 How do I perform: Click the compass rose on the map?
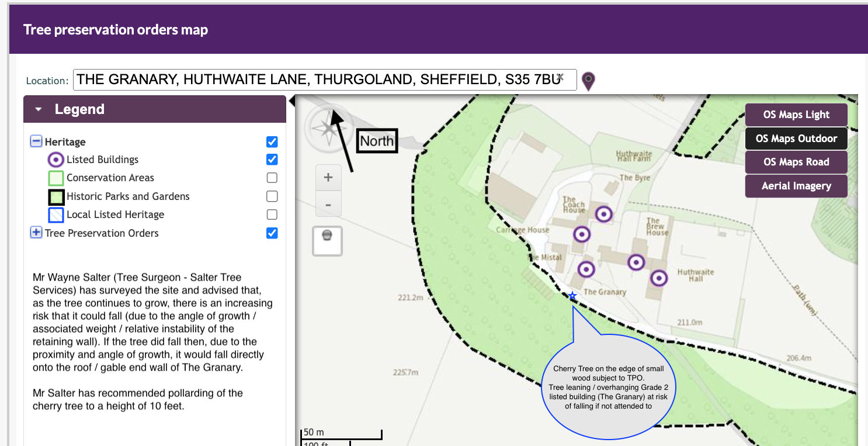pyautogui.click(x=328, y=127)
